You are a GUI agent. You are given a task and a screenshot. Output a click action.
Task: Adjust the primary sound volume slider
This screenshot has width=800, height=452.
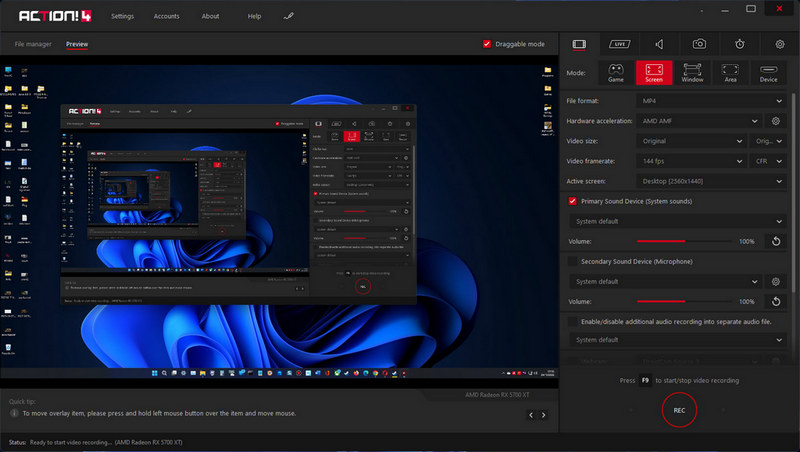click(685, 241)
